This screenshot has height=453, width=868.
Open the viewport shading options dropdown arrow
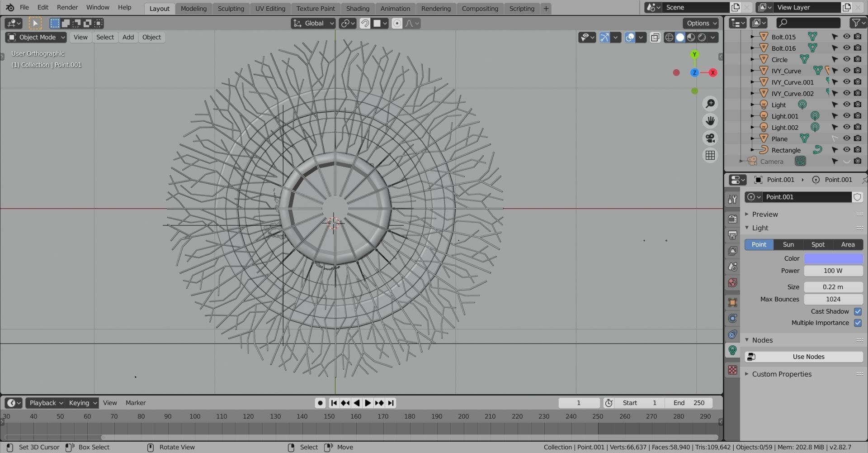point(713,38)
